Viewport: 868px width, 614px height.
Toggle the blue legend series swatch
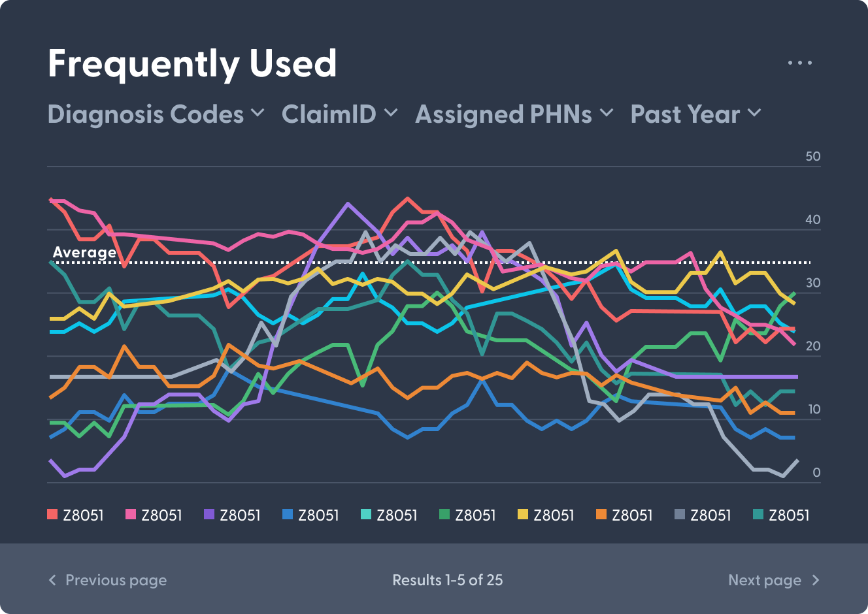[x=288, y=515]
